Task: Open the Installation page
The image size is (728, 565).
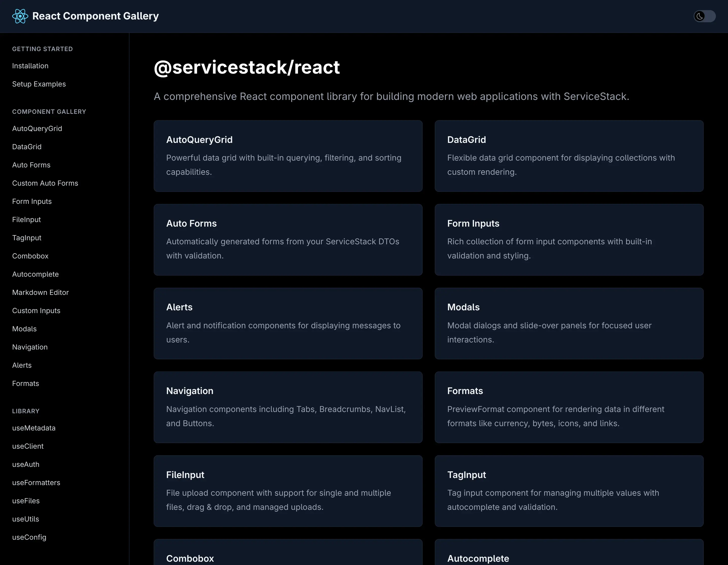Action: (x=30, y=66)
